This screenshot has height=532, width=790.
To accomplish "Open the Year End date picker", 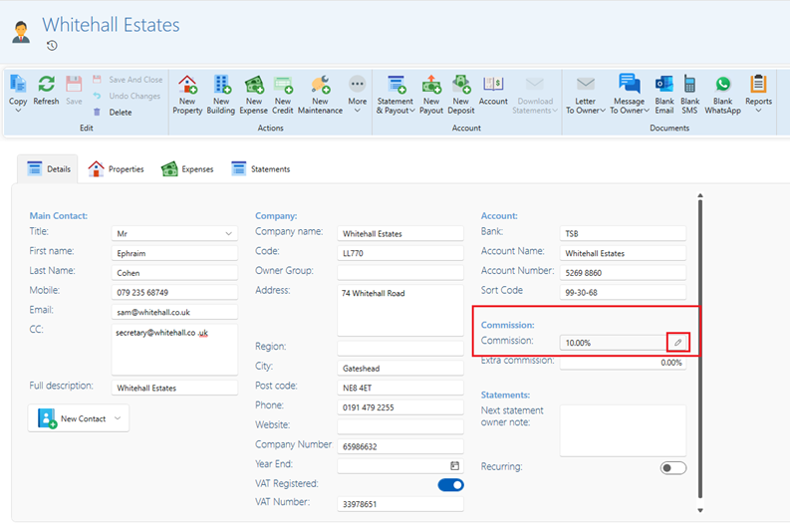I will [454, 465].
